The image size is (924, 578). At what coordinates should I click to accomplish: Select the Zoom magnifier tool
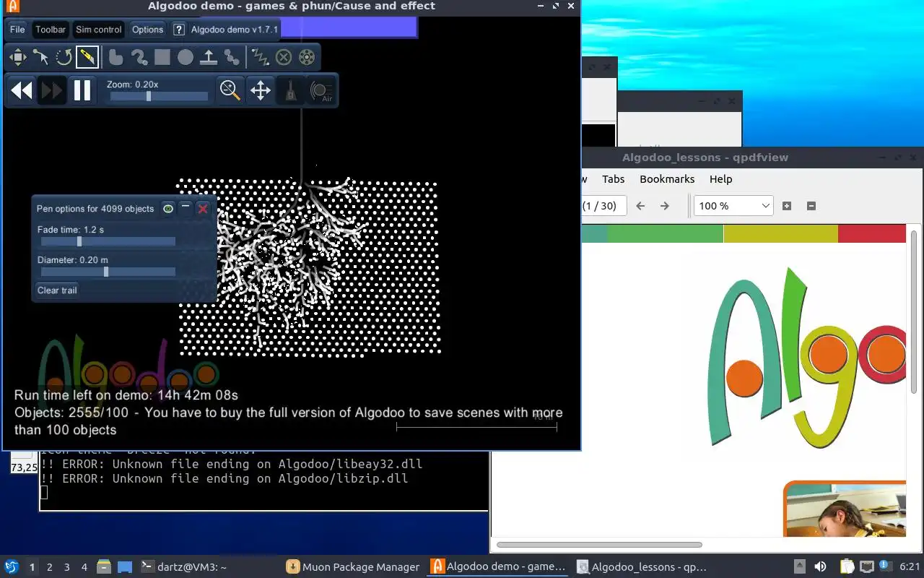pyautogui.click(x=230, y=90)
